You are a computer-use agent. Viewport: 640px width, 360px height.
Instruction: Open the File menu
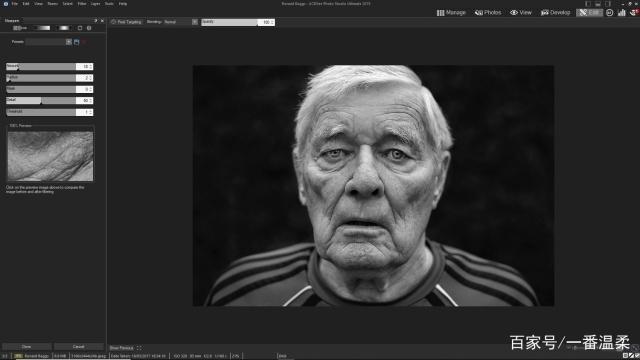coord(15,4)
